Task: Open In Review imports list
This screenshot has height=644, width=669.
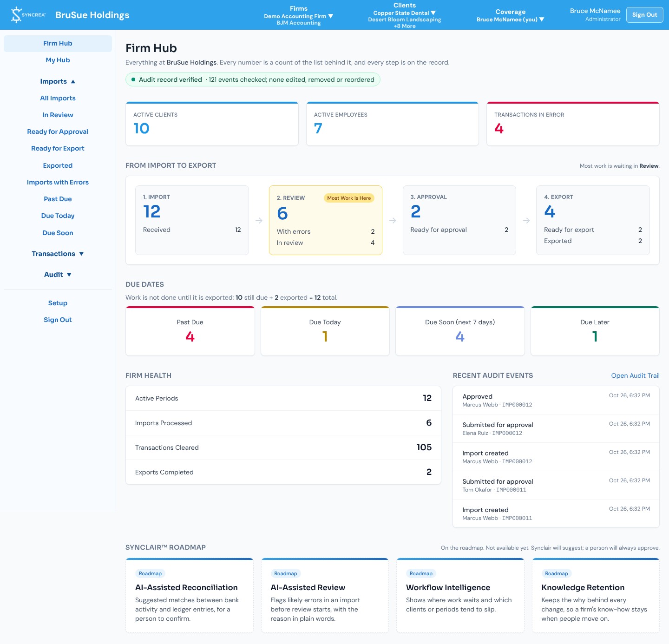Action: (58, 115)
